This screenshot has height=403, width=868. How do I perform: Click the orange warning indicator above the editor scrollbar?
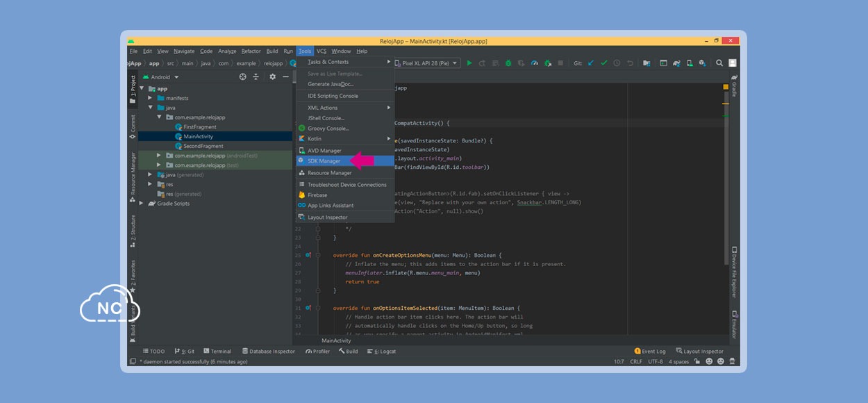726,87
